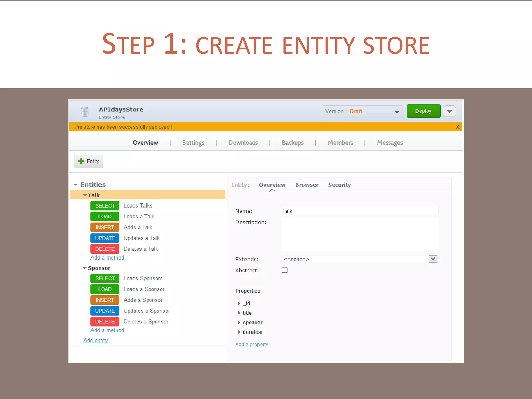Select the INSERT method Adds a Sponsor

coord(105,300)
